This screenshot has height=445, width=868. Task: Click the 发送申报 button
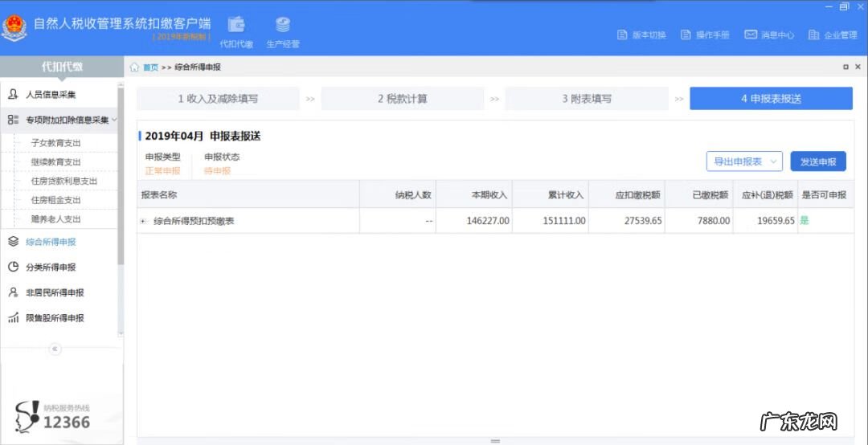(818, 161)
